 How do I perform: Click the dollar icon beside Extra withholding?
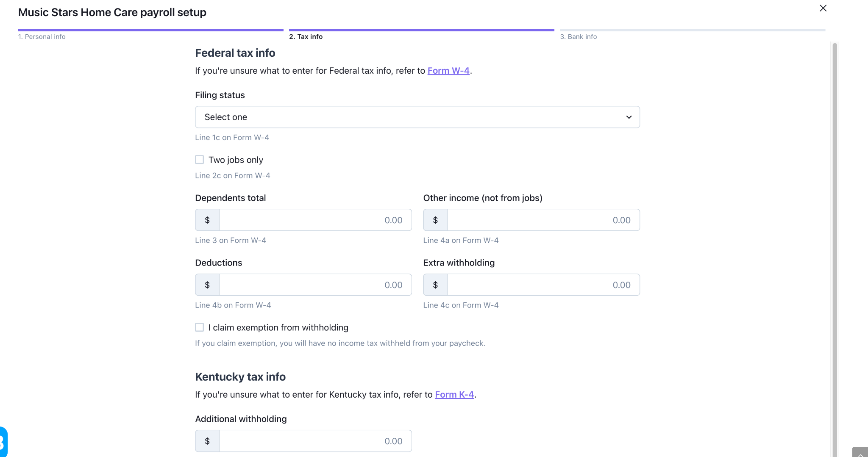pyautogui.click(x=435, y=285)
